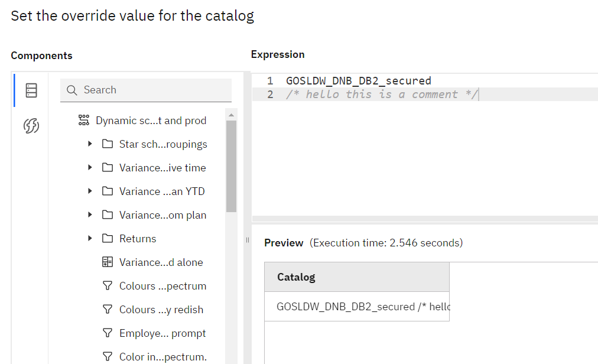Click the Colours ...y redish filter icon

[108, 310]
